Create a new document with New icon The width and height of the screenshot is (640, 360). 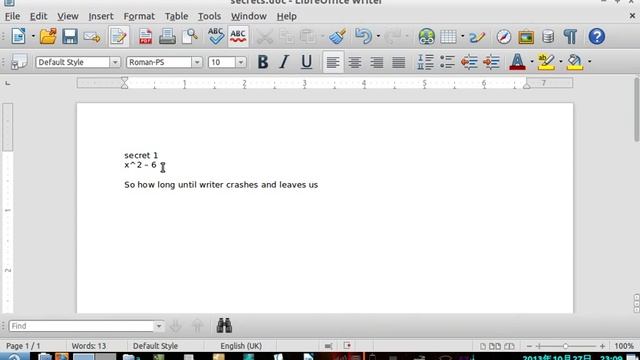pos(18,37)
